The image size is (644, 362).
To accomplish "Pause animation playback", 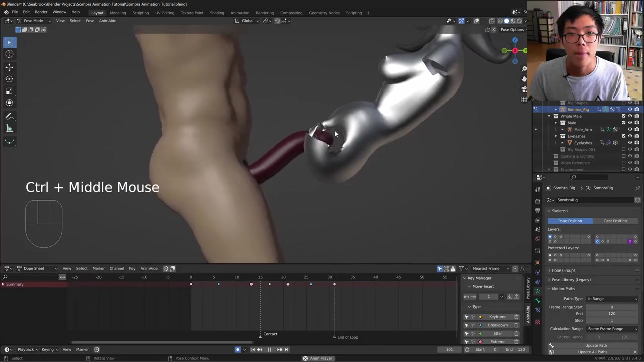I will [269, 350].
